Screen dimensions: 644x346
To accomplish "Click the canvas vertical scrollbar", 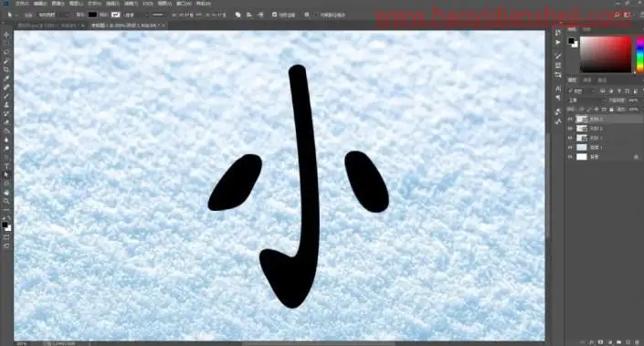I will (548, 184).
